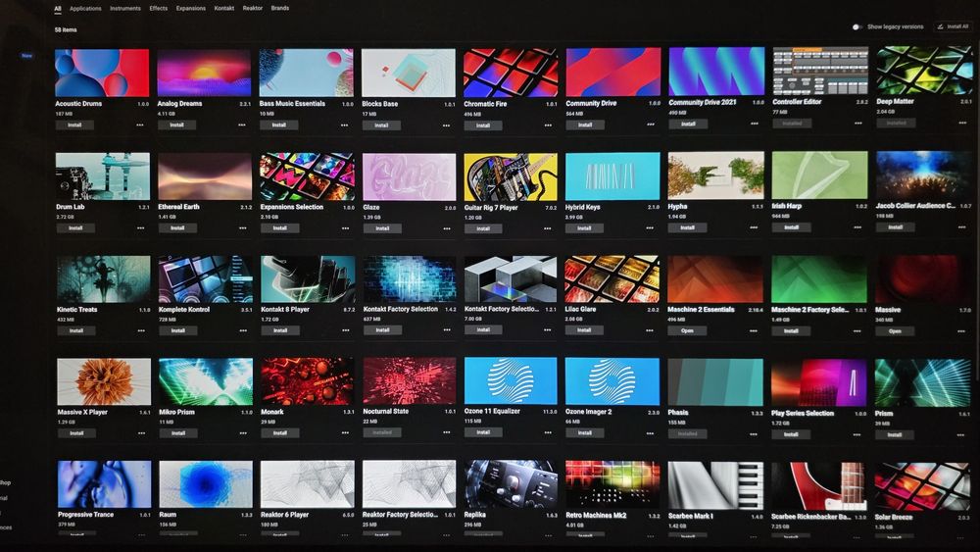Open more options for Chromatic Fire

pos(548,125)
